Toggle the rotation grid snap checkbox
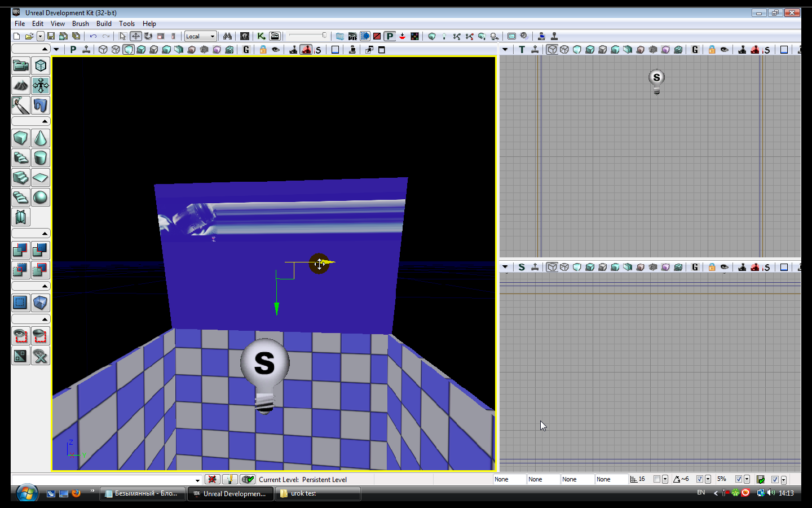812x508 pixels. [x=700, y=479]
